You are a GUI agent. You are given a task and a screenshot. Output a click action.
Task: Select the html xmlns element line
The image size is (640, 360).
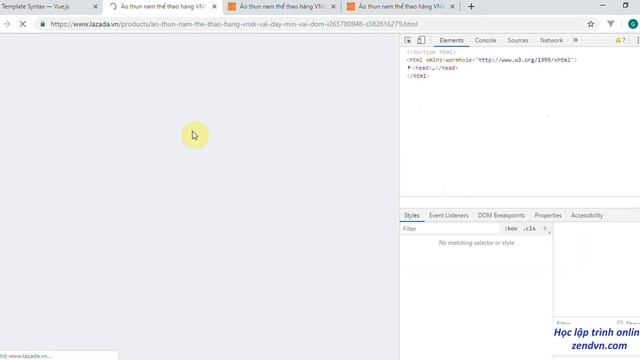point(491,60)
